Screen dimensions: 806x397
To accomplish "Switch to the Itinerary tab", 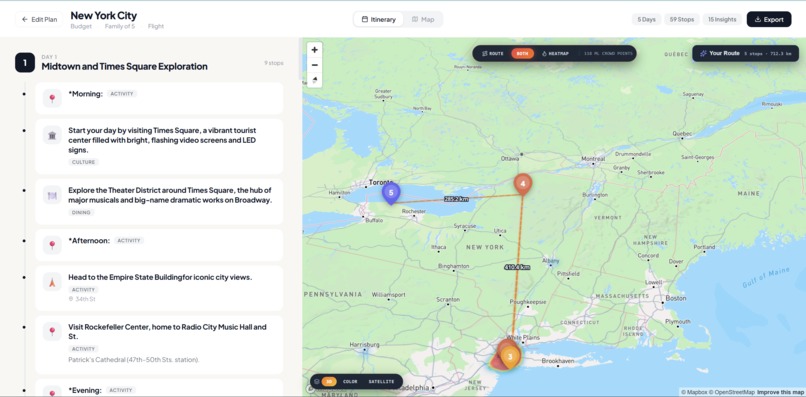I will [379, 20].
